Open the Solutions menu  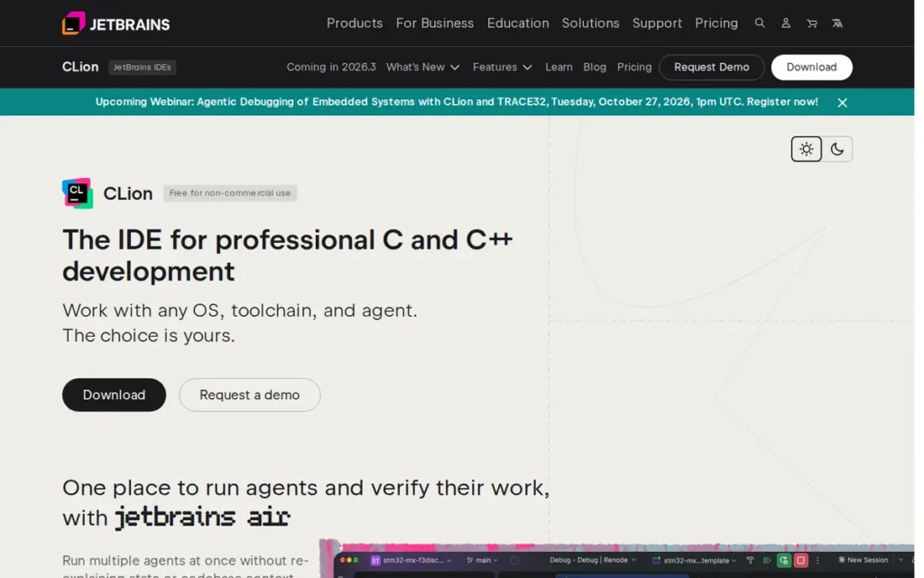[x=590, y=23]
